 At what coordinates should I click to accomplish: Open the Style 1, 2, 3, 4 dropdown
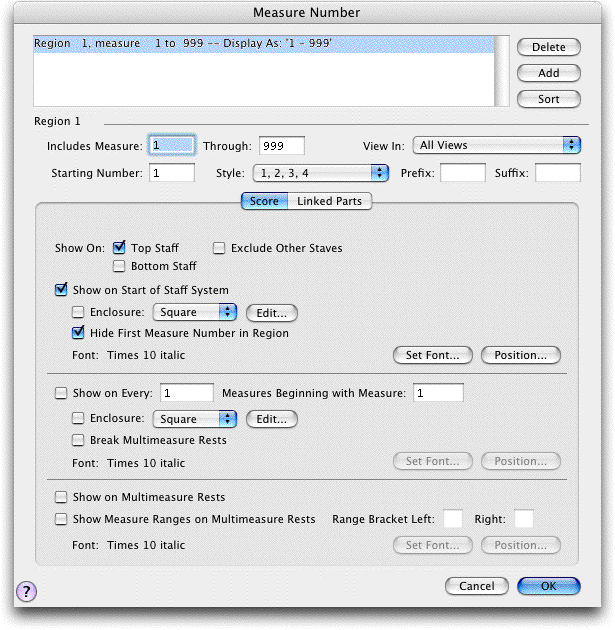point(321,173)
